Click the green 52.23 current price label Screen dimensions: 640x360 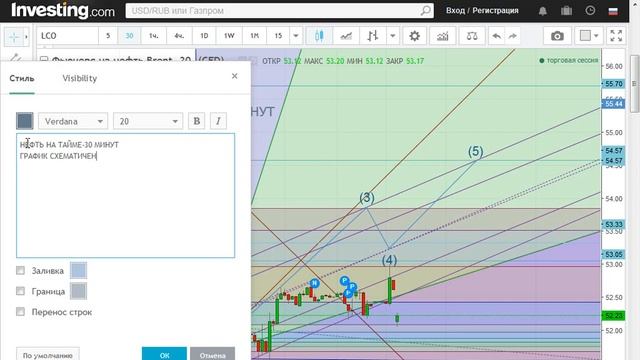click(x=613, y=316)
